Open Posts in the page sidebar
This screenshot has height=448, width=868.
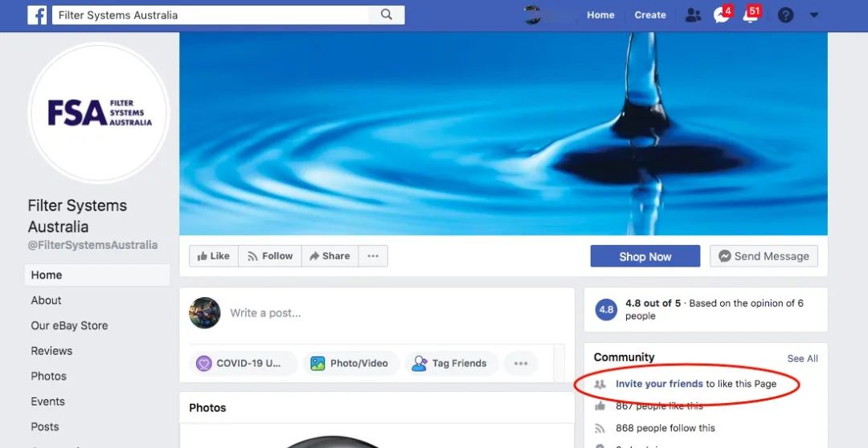point(45,427)
